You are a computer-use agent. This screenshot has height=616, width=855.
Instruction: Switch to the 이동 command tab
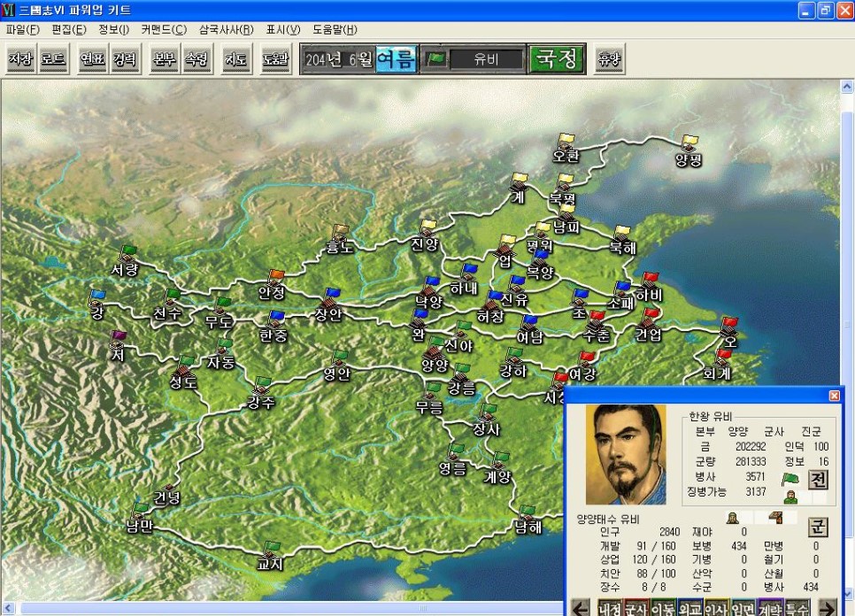coord(663,608)
